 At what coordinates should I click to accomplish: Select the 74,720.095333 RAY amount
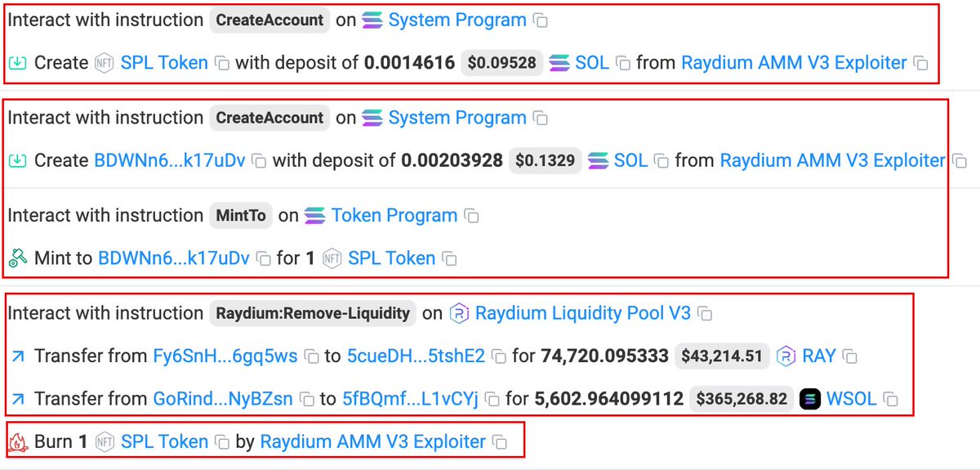[x=604, y=356]
